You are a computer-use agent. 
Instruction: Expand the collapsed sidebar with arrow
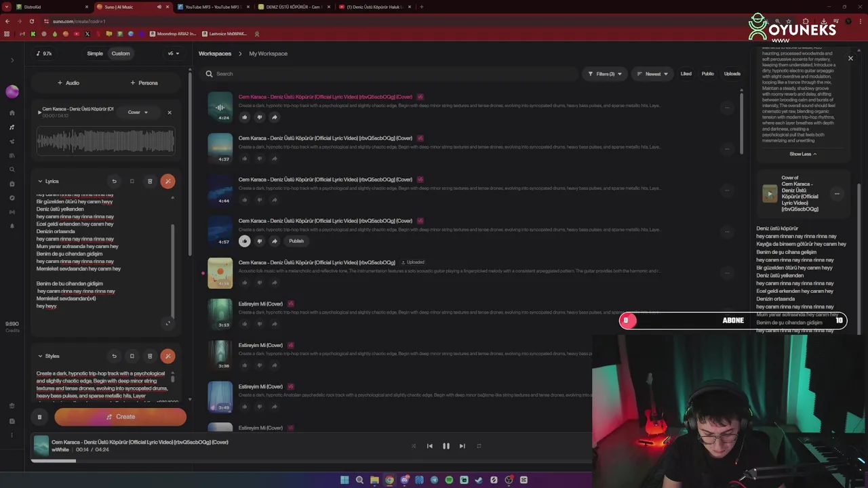12,60
